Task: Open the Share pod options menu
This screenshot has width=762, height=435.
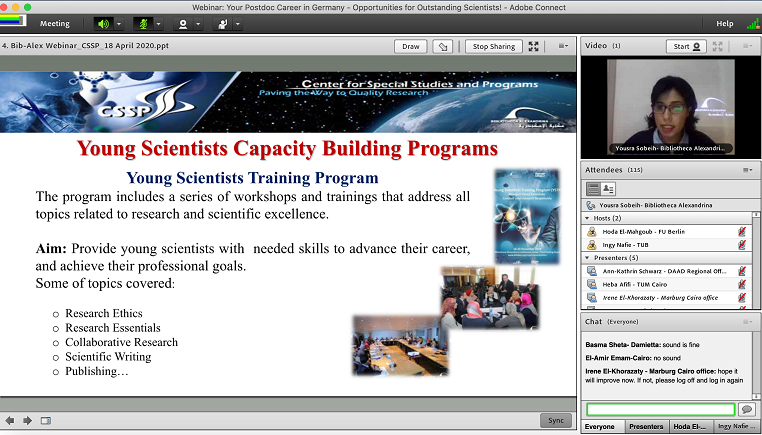Action: pyautogui.click(x=563, y=46)
